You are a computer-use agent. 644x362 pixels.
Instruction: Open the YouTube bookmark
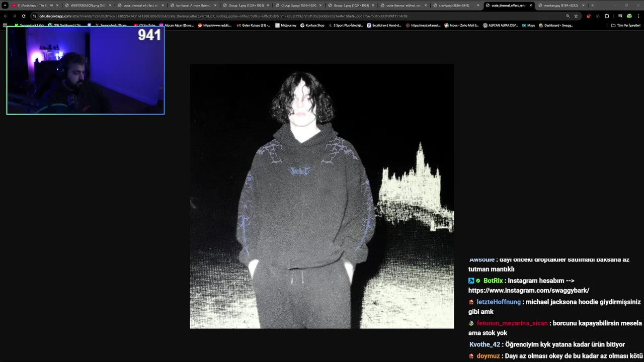(x=145, y=25)
